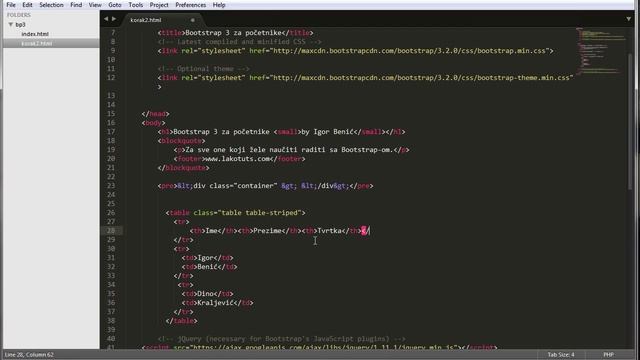This screenshot has height=360, width=640.
Task: Click the <blockquote> tag on line 18
Action: pyautogui.click(x=182, y=141)
